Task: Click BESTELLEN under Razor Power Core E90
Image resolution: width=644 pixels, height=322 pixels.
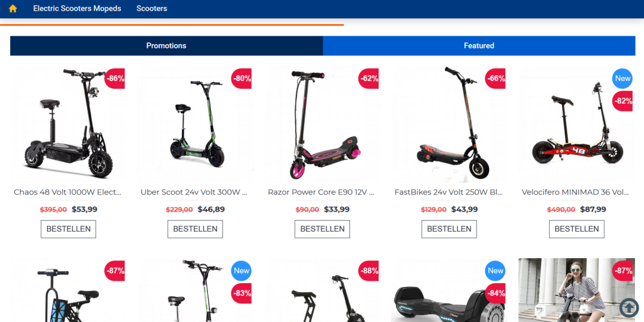Action: [x=322, y=229]
